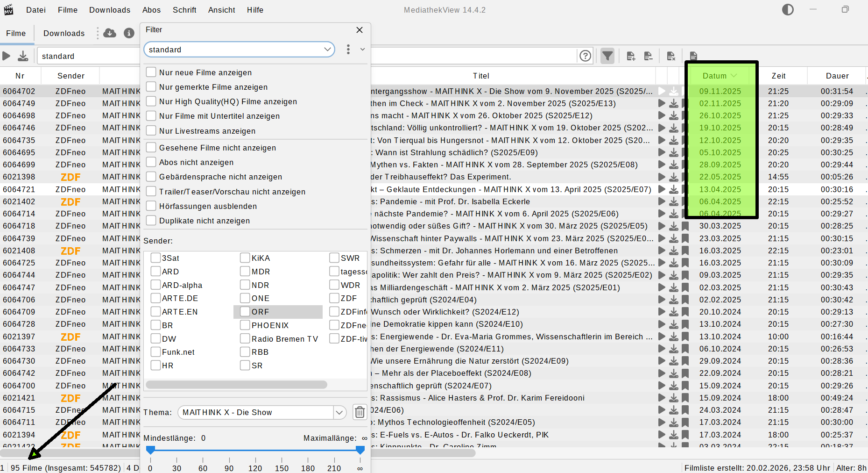Delete Thema selection with trash icon
868x473 pixels.
coord(360,412)
